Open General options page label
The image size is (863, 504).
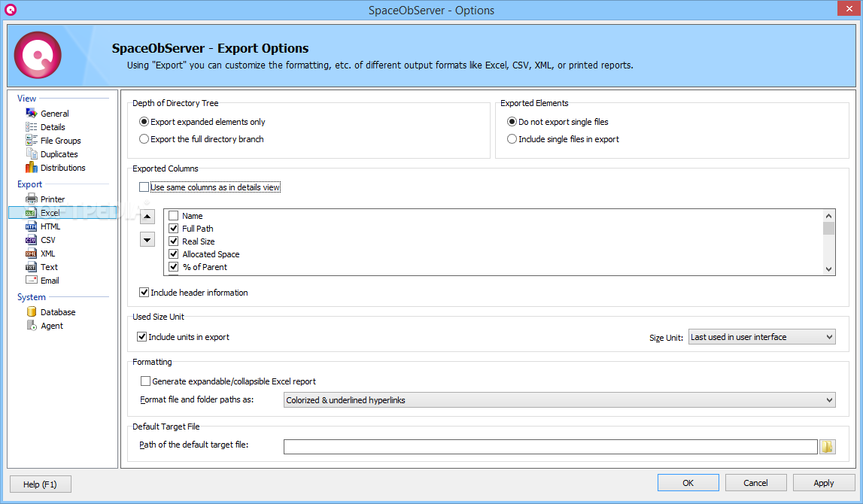(55, 114)
